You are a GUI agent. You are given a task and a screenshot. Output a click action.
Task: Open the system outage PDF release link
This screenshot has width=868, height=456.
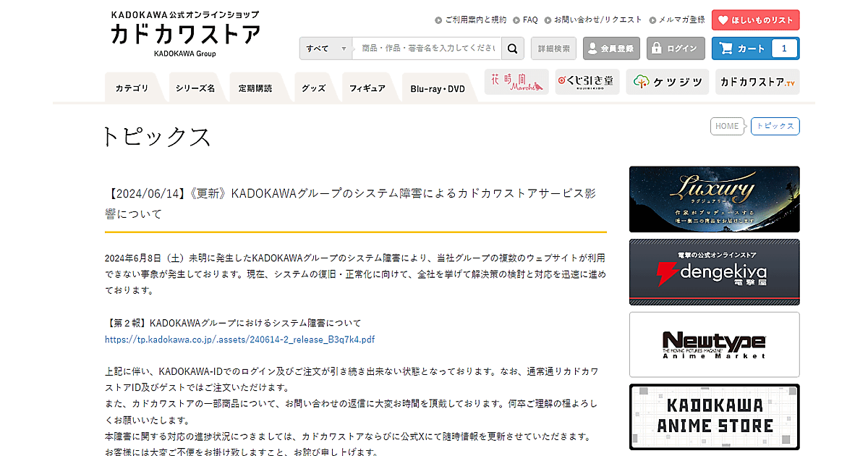(x=239, y=339)
